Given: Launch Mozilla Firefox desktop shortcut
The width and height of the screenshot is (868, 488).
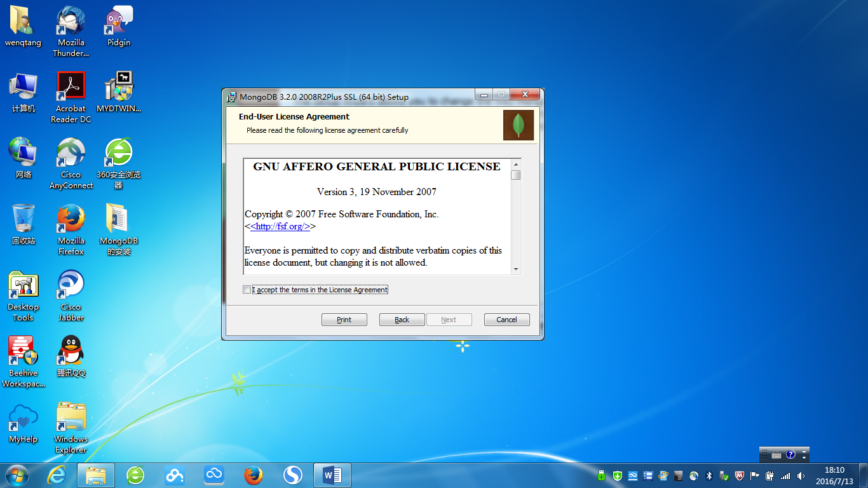Looking at the screenshot, I should click(71, 229).
